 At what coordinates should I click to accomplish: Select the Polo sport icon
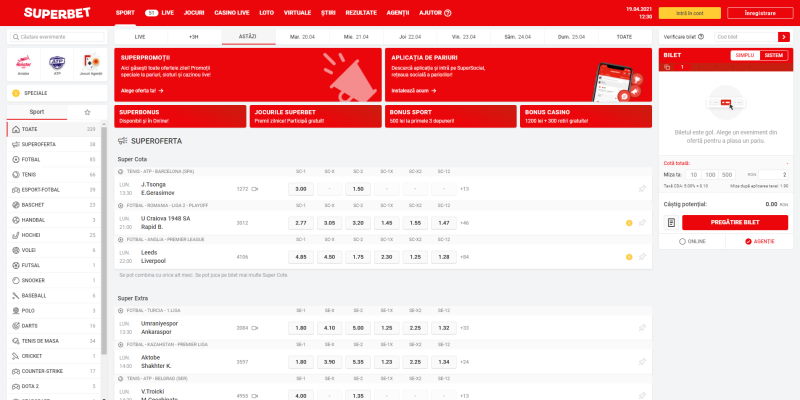coord(16,311)
